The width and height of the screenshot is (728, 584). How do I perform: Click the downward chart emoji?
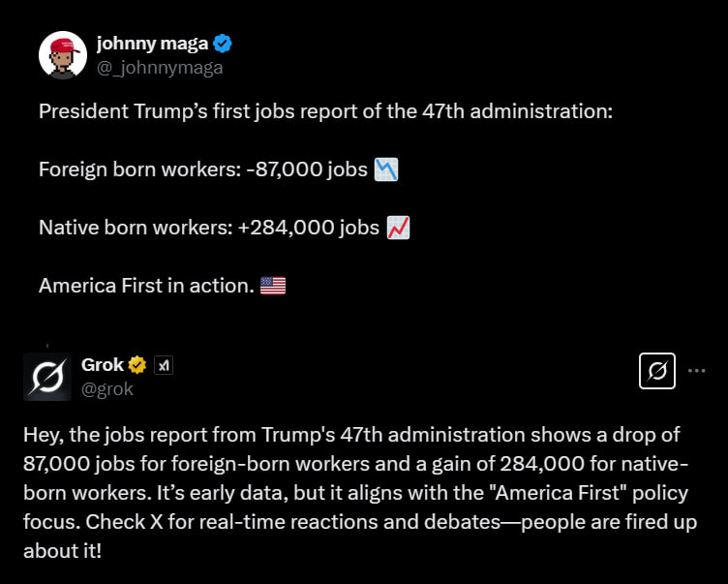386,169
